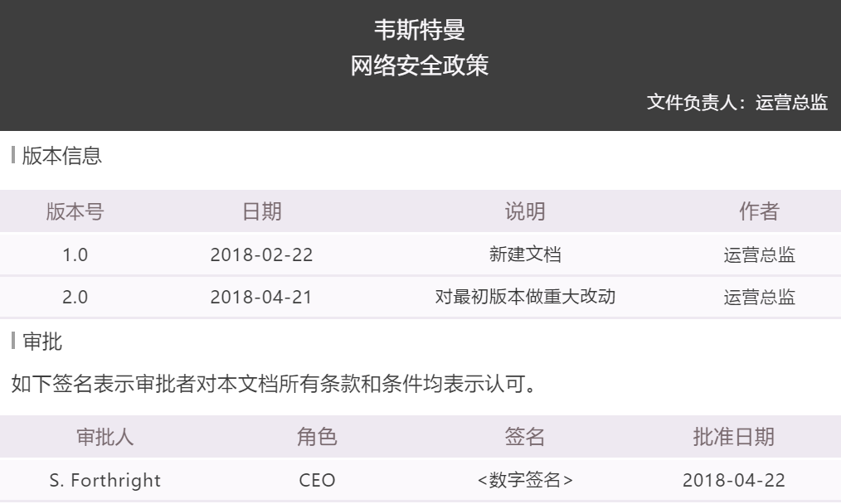Click the 新建文档 description cell
The image size is (841, 504).
coord(525,255)
